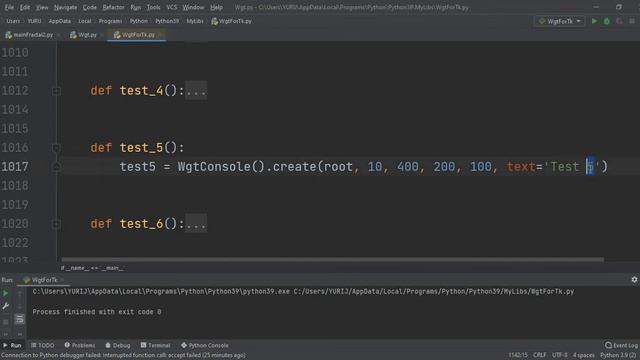Open the Run menu
This screenshot has width=640, height=360.
click(135, 7)
